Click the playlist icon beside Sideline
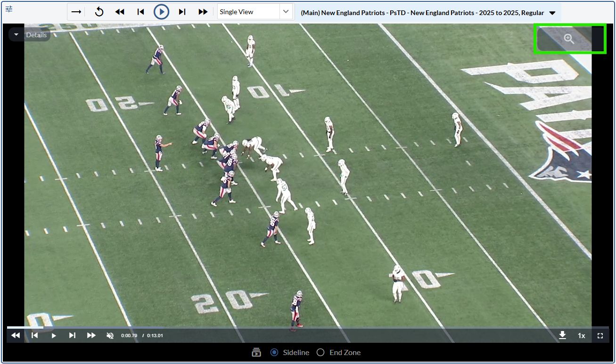This screenshot has width=616, height=364. (x=256, y=353)
